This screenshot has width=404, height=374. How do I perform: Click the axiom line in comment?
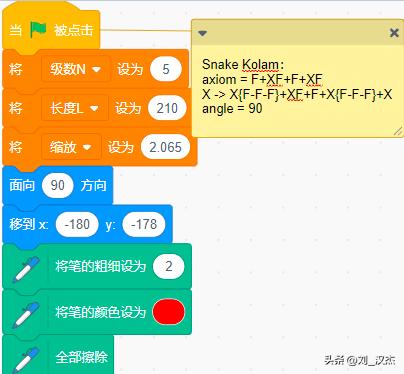262,79
